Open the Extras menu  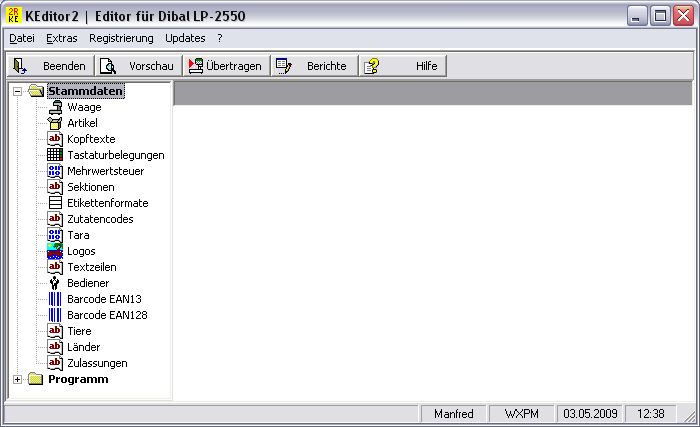tap(61, 38)
